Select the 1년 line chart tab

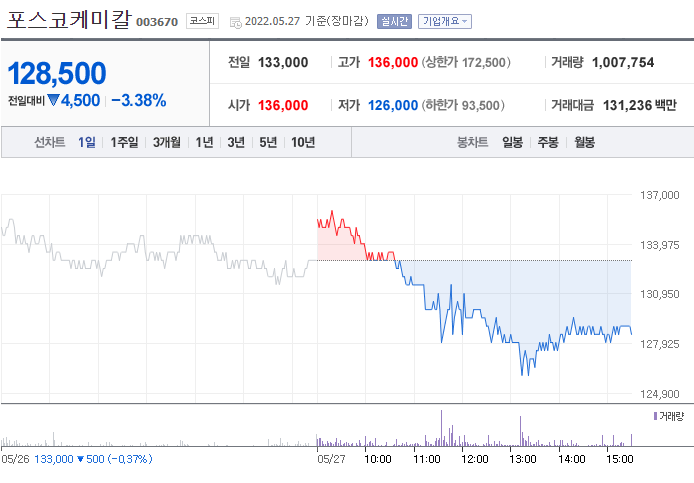204,142
